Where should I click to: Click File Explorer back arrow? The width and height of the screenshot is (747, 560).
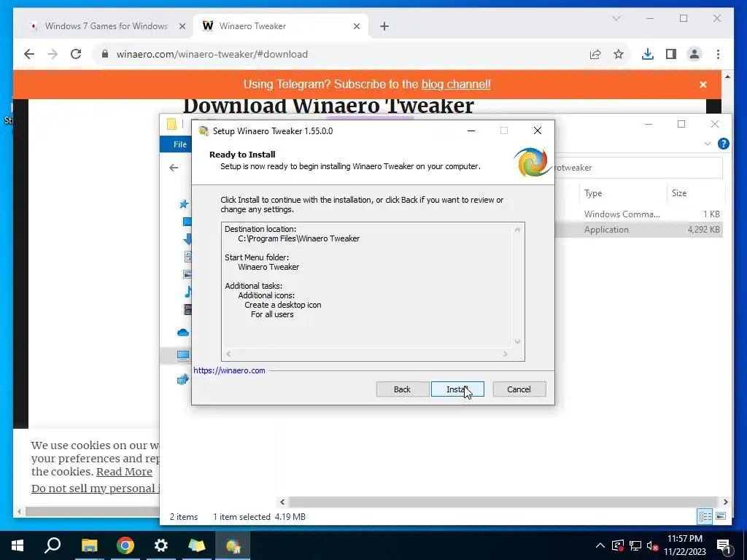click(174, 168)
